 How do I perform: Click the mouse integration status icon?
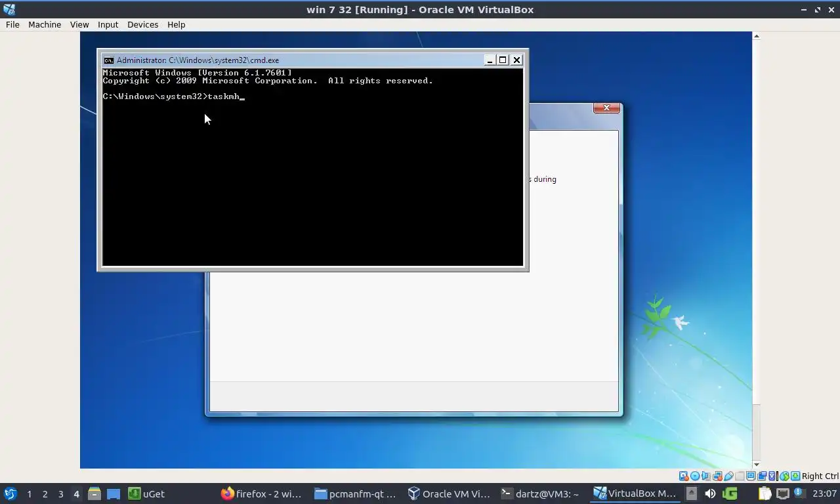[x=784, y=476]
